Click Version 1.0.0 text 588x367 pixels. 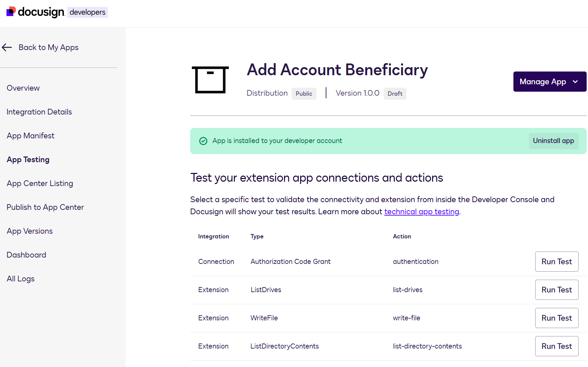point(358,93)
